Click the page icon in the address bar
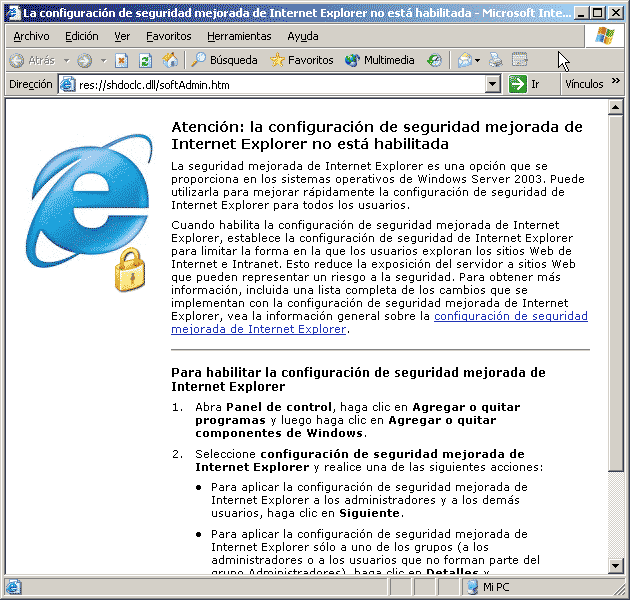The height and width of the screenshot is (600, 630). click(x=68, y=84)
